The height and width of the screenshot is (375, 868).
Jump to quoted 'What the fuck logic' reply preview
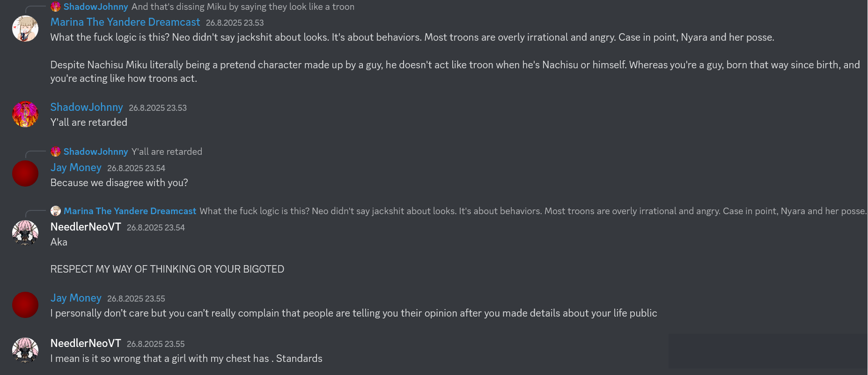point(533,211)
